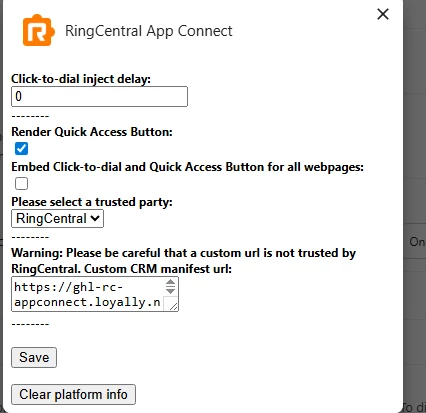Click the custom url warning text
This screenshot has height=413, width=426.
point(184,261)
